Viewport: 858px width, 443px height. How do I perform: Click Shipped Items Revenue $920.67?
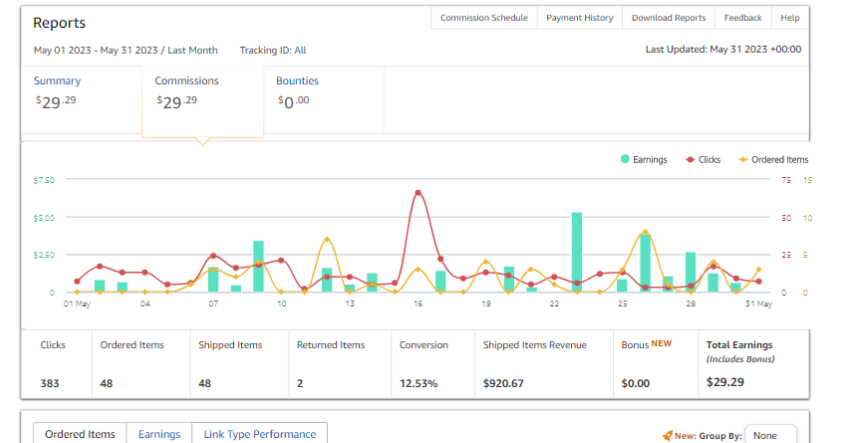coord(503,383)
